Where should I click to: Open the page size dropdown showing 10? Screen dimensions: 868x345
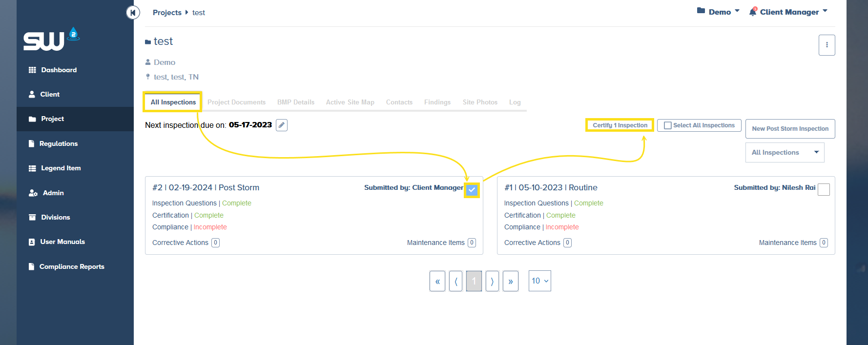pyautogui.click(x=539, y=281)
